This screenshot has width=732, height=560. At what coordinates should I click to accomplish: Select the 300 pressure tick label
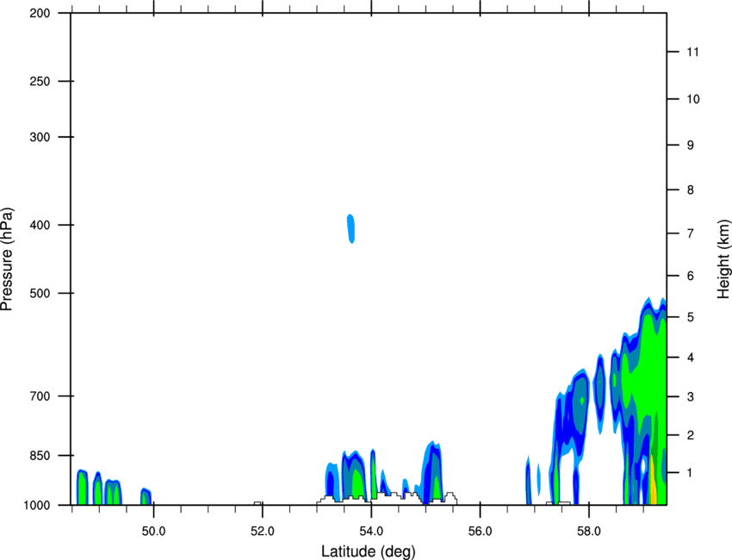40,137
